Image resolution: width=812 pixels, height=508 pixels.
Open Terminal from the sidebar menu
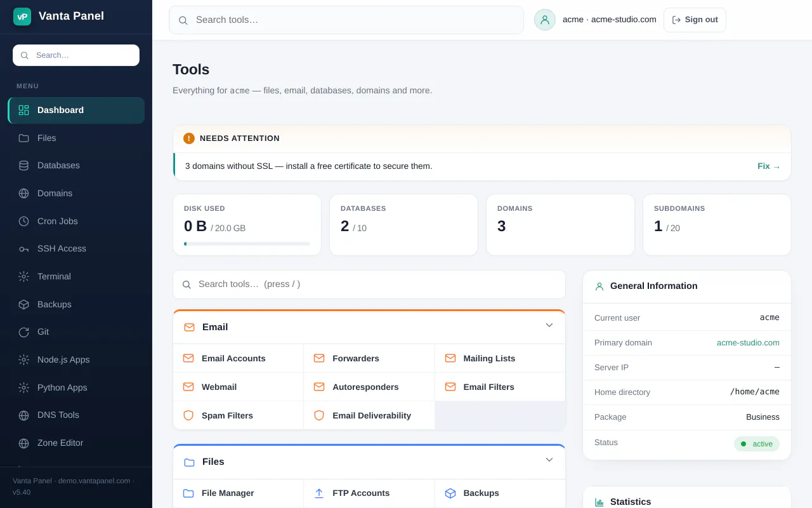coord(76,276)
